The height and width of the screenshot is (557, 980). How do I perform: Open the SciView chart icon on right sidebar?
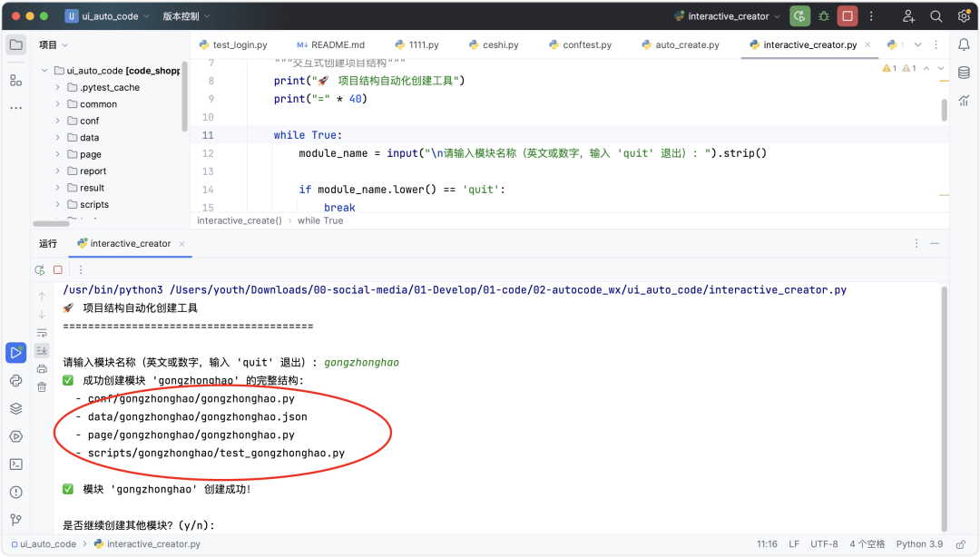[x=964, y=100]
